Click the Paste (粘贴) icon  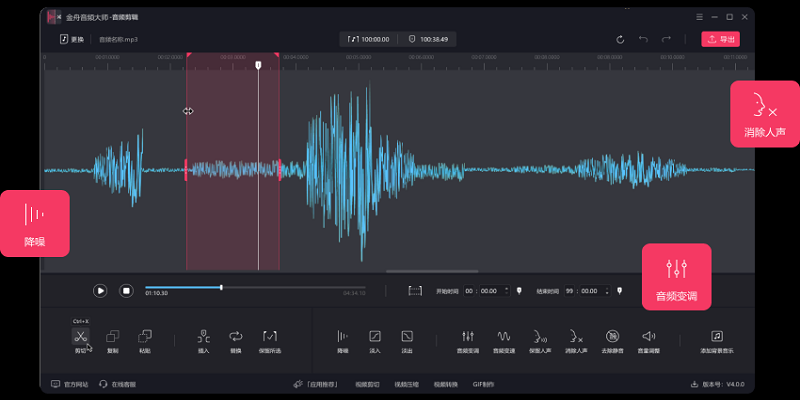pyautogui.click(x=145, y=337)
